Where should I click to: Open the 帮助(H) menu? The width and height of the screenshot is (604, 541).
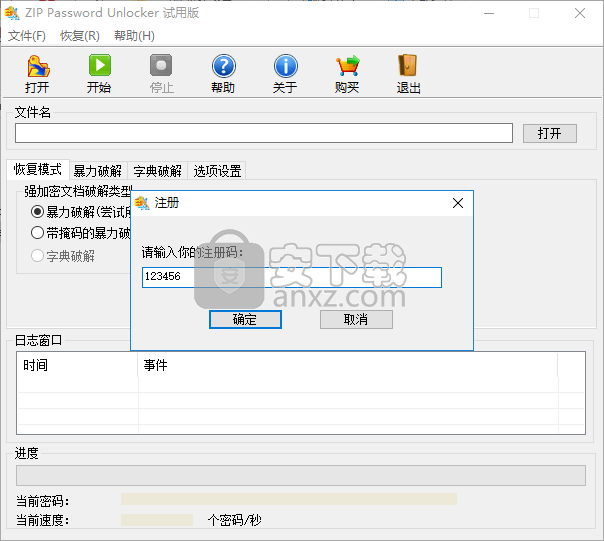point(134,36)
